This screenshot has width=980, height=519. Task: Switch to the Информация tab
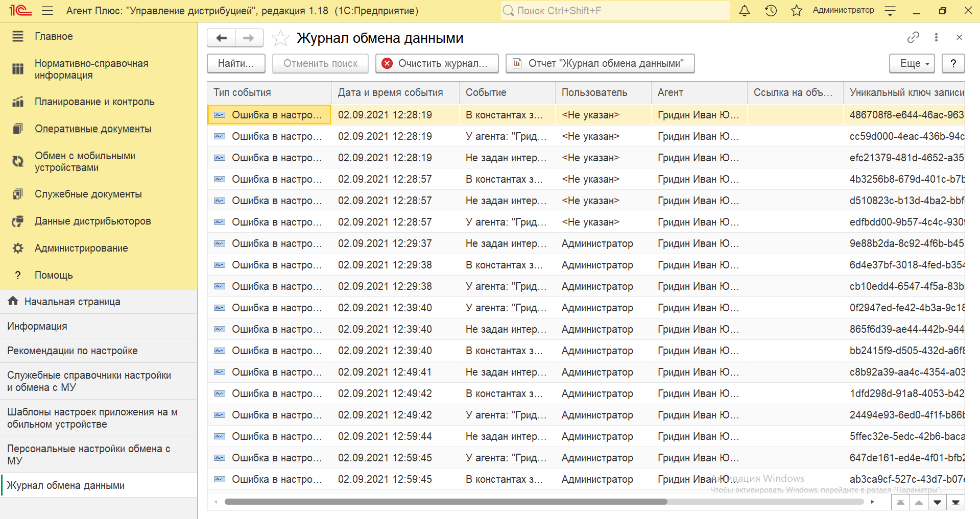[99, 326]
